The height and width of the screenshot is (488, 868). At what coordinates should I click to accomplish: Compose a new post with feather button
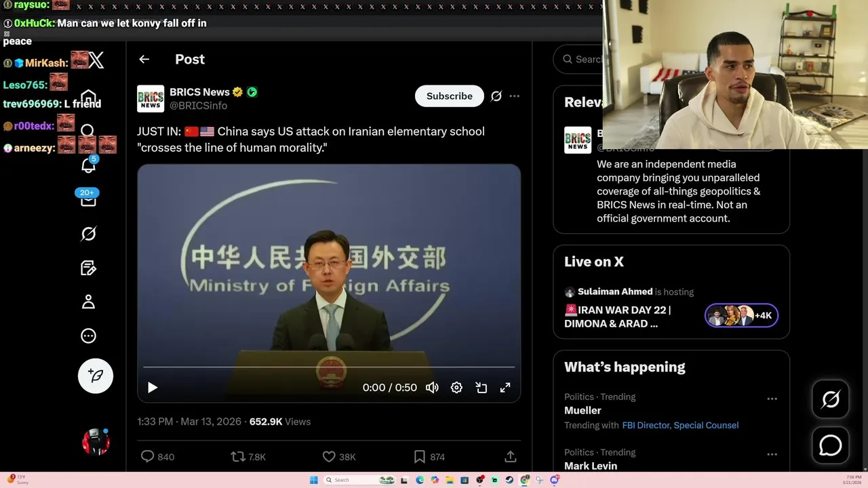pos(95,375)
